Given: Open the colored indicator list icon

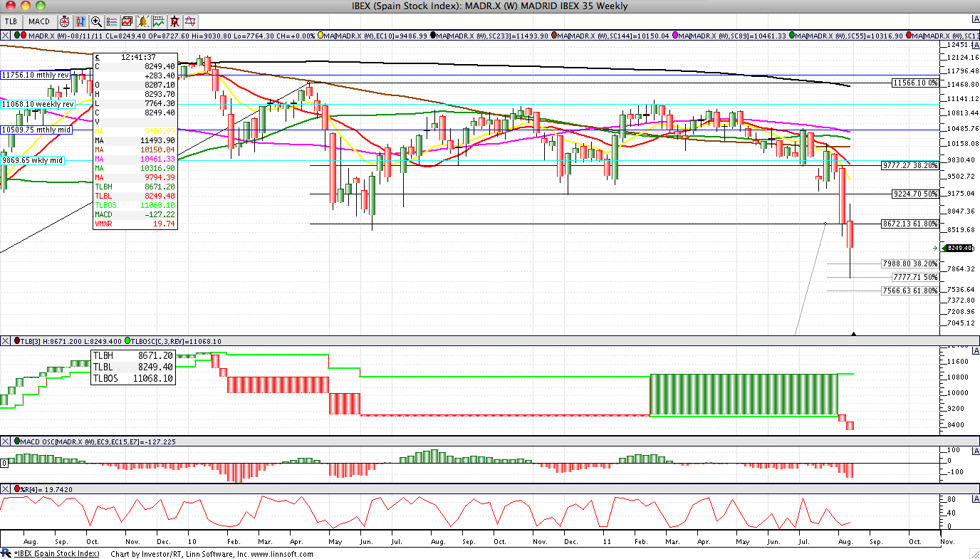Looking at the screenshot, I should tap(112, 21).
